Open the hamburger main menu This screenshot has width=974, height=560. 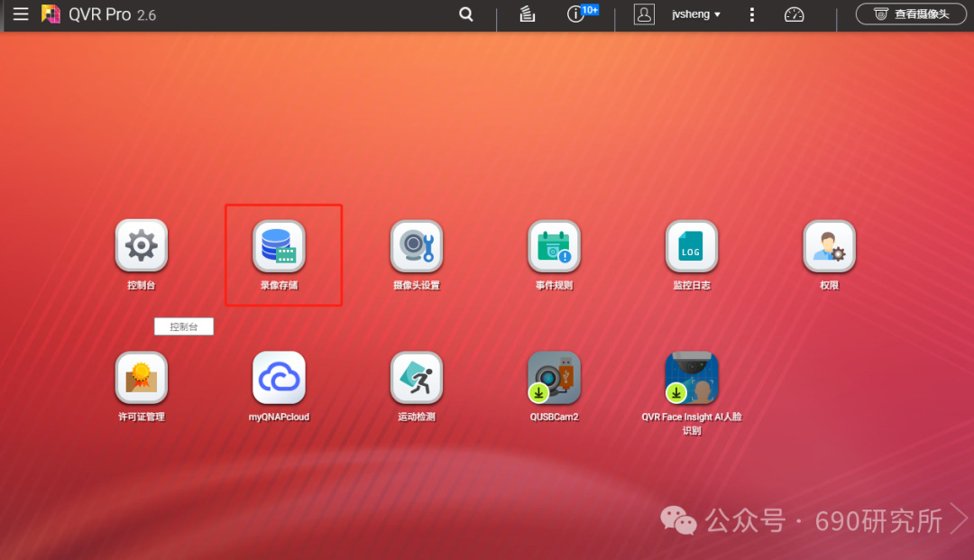(x=21, y=14)
